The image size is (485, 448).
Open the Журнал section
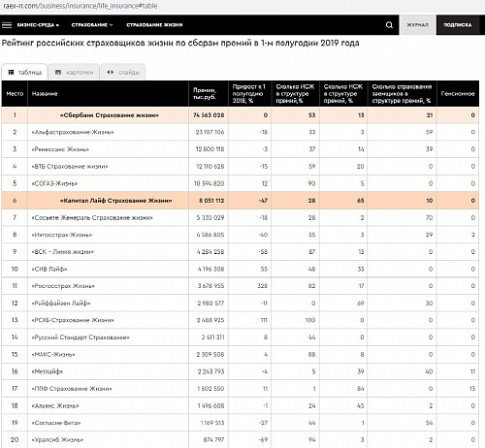[417, 25]
